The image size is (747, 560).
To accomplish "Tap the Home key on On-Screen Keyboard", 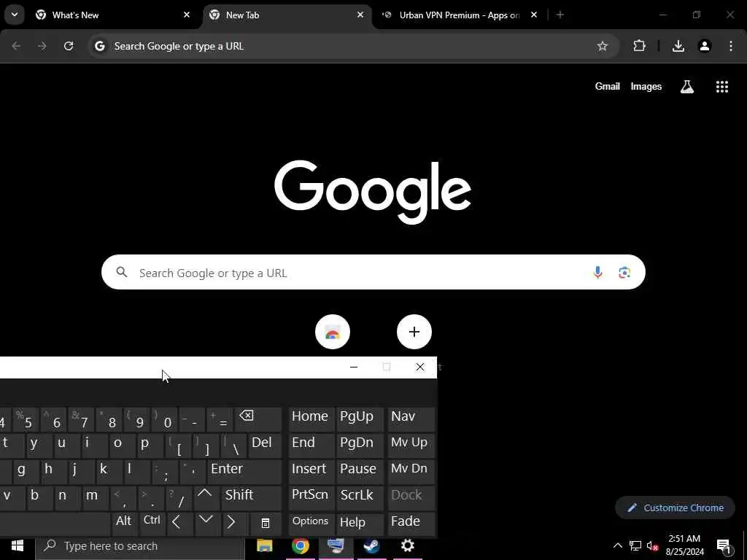I will click(x=311, y=419).
